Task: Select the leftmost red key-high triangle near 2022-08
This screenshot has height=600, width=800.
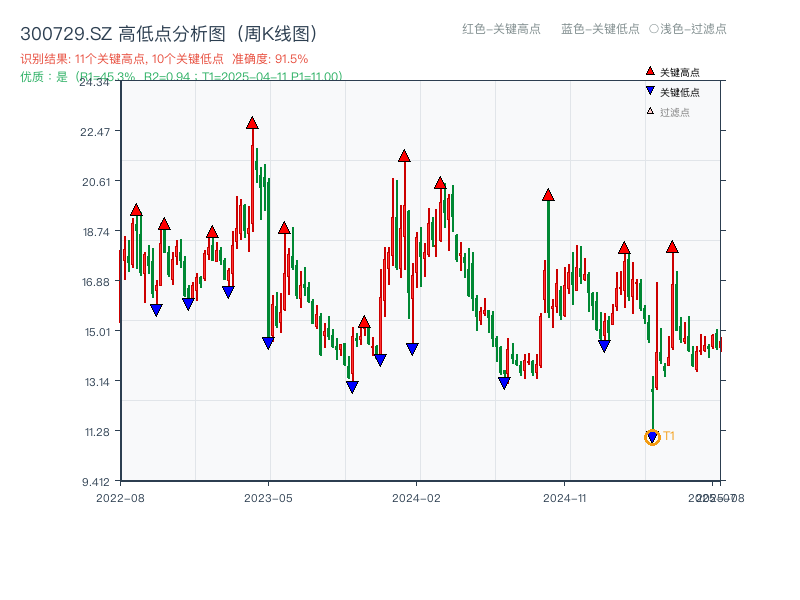Action: pos(137,209)
